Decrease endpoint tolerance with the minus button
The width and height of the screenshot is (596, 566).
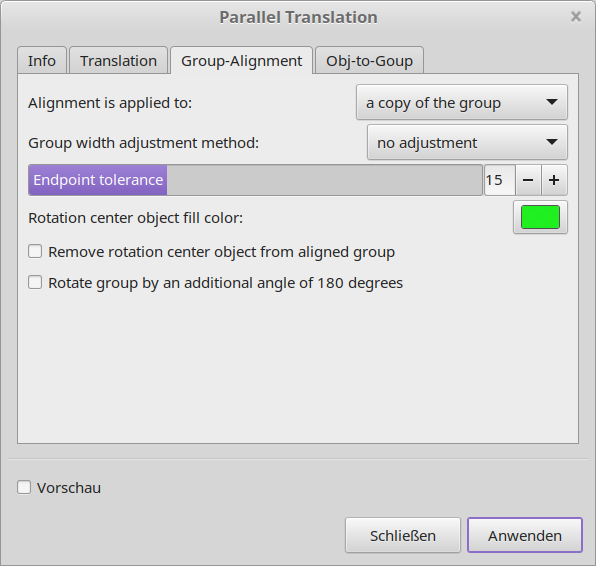[528, 180]
